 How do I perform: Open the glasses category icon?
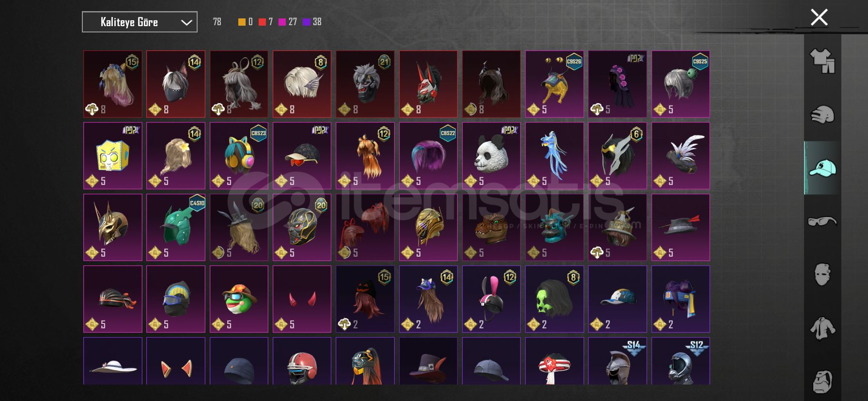(x=822, y=221)
